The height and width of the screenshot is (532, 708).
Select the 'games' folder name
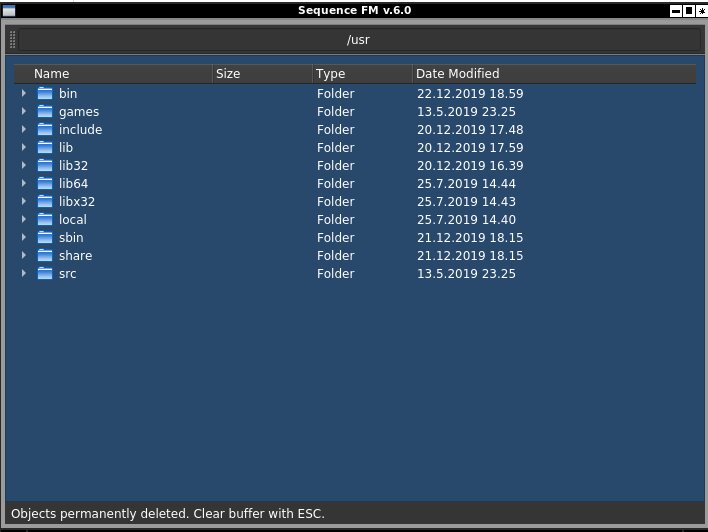point(79,112)
